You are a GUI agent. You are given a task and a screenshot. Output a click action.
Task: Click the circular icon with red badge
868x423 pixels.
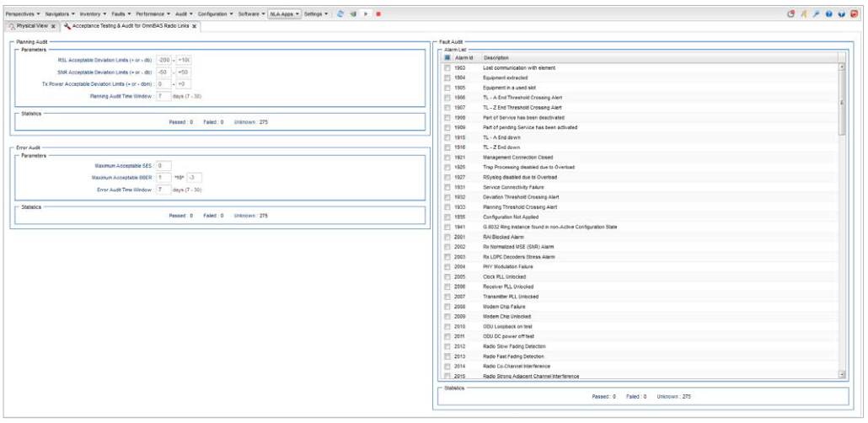791,13
